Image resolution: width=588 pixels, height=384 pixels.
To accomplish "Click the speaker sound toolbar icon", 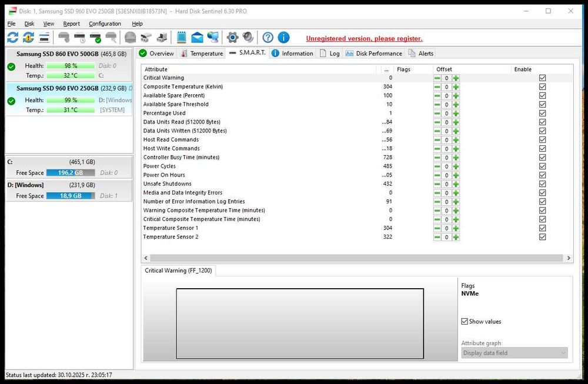I will 248,38.
